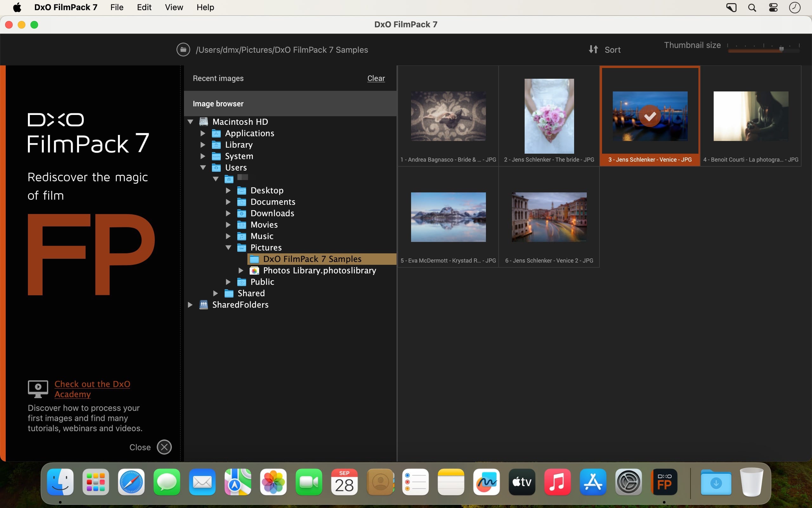Viewport: 812px width, 508px height.
Task: Clear the recent images list
Action: 376,78
